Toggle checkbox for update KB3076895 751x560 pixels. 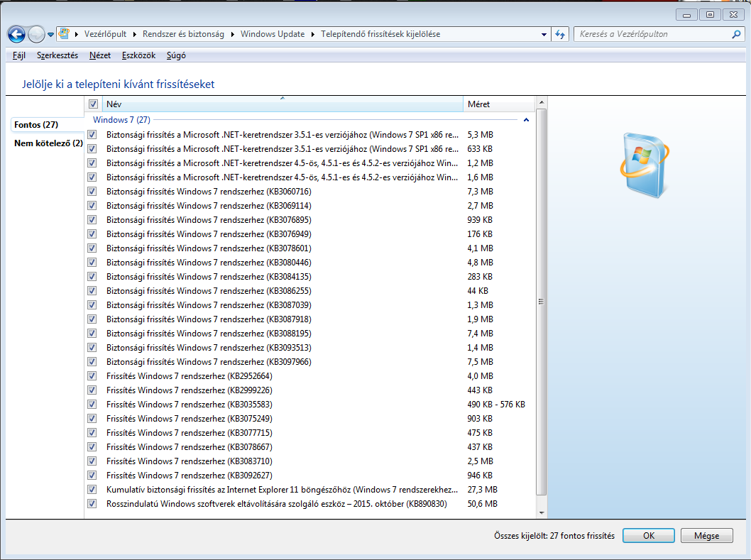click(x=92, y=220)
